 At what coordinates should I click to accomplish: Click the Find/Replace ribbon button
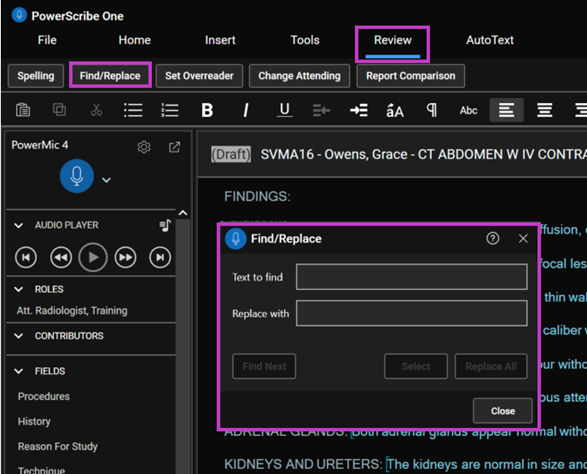110,76
